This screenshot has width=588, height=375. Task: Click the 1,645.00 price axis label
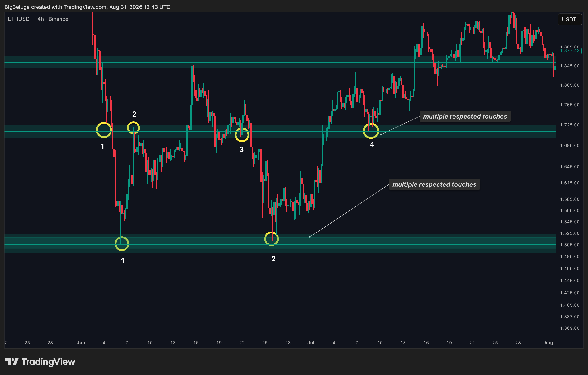coord(570,167)
